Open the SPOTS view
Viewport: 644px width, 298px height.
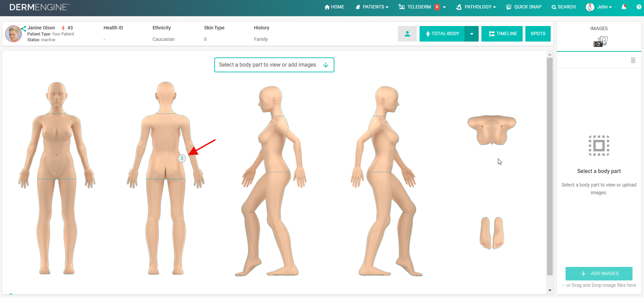[538, 34]
